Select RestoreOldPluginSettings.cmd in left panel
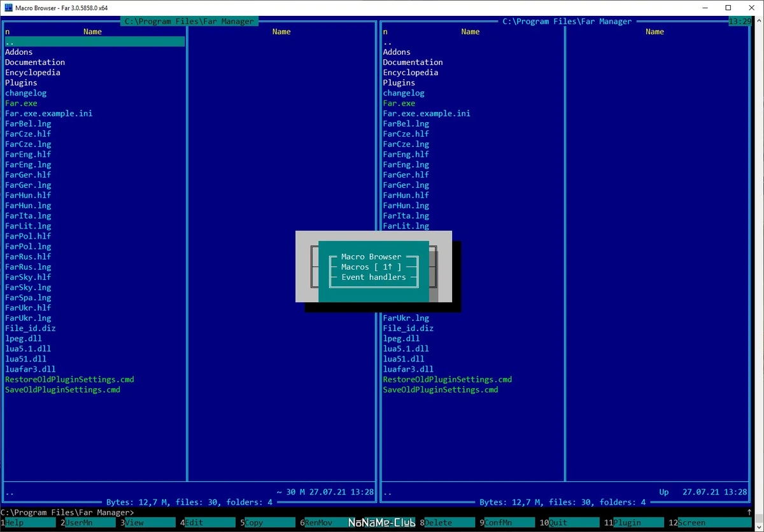The image size is (764, 532). tap(69, 379)
